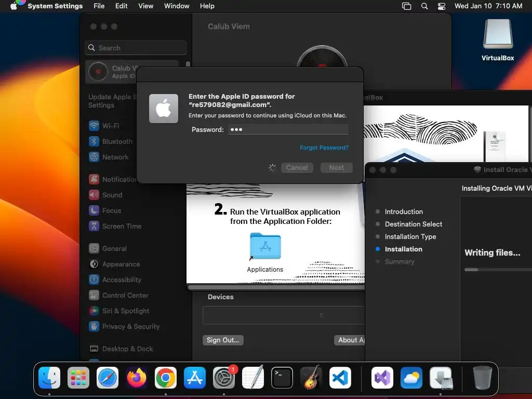Launch Firefox from the Dock
Image resolution: width=532 pixels, height=399 pixels.
coord(137,378)
